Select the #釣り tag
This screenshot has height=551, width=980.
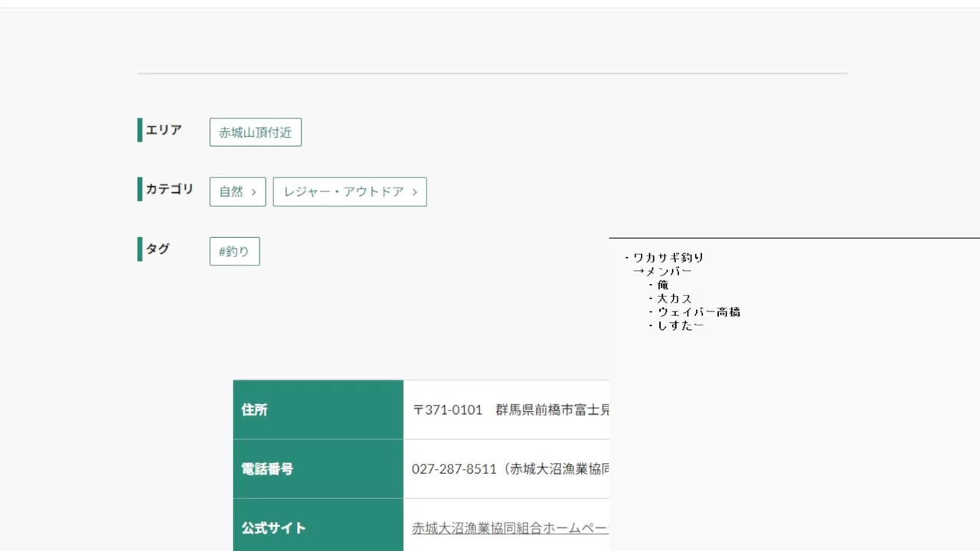tap(234, 252)
